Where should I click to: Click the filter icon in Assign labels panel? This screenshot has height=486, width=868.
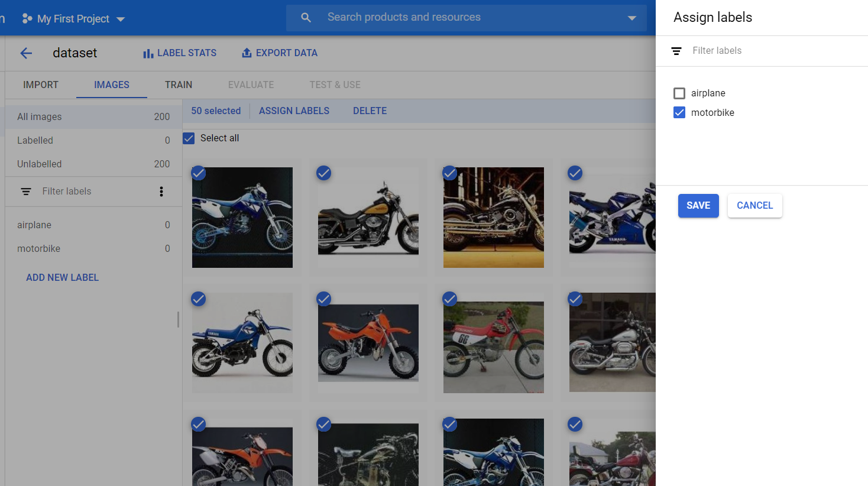pyautogui.click(x=676, y=51)
